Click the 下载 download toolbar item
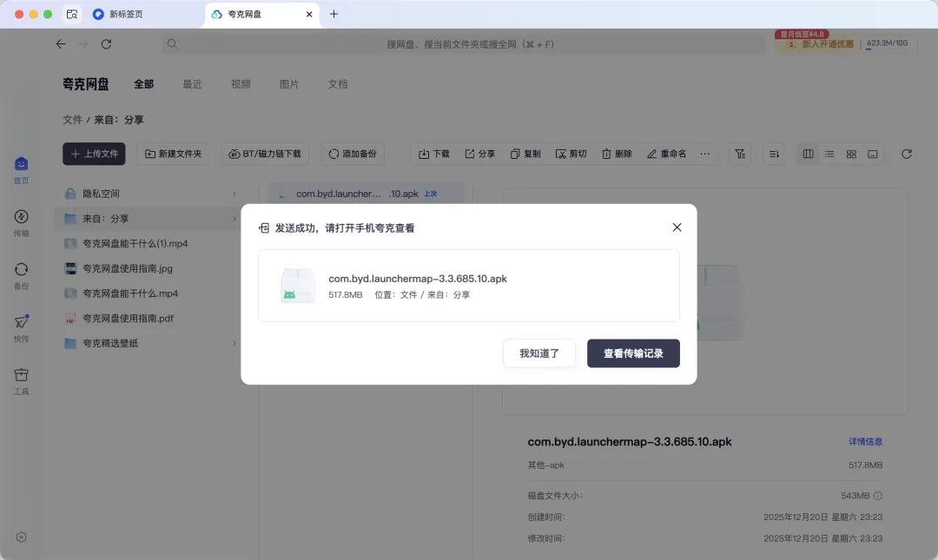This screenshot has height=560, width=938. (x=433, y=154)
